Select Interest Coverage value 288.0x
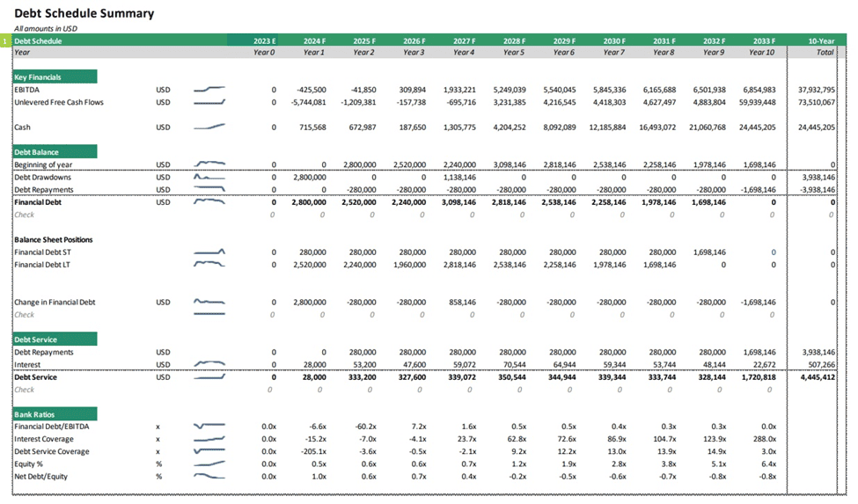 765,439
